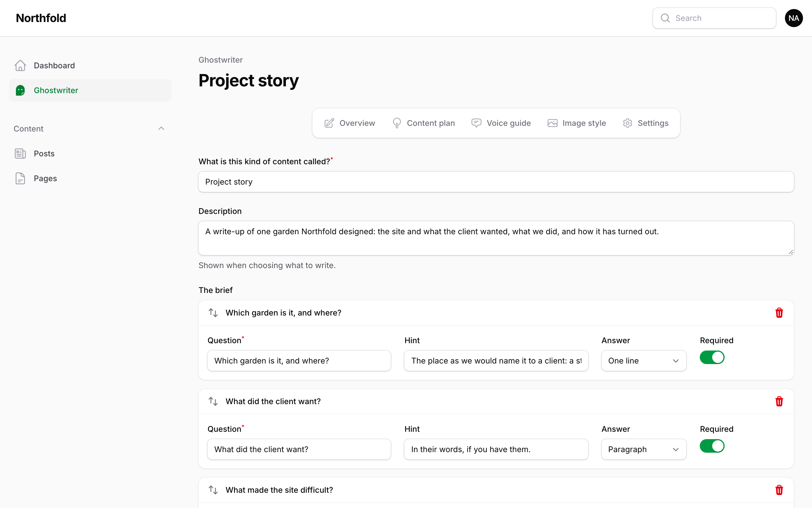This screenshot has width=812, height=508.
Task: Click the Ghostwriter breadcrumb above the title
Action: pyautogui.click(x=220, y=60)
